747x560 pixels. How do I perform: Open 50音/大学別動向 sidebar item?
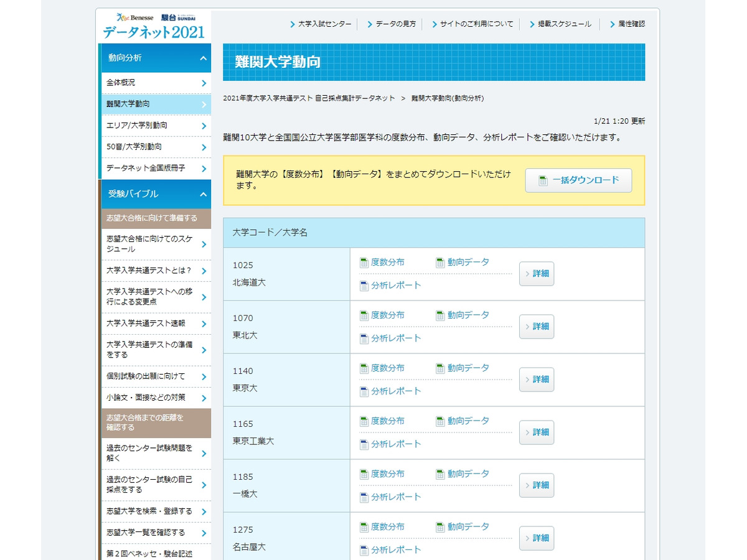click(x=156, y=147)
